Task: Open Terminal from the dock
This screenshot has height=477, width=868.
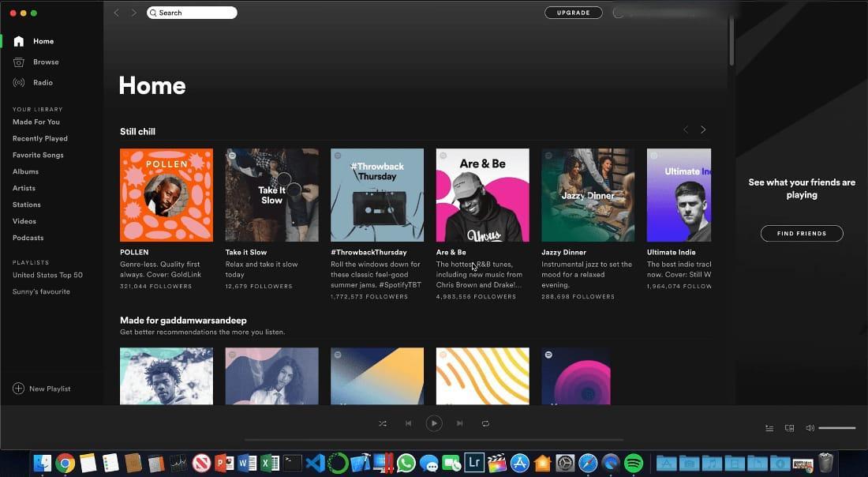Action: [x=292, y=463]
